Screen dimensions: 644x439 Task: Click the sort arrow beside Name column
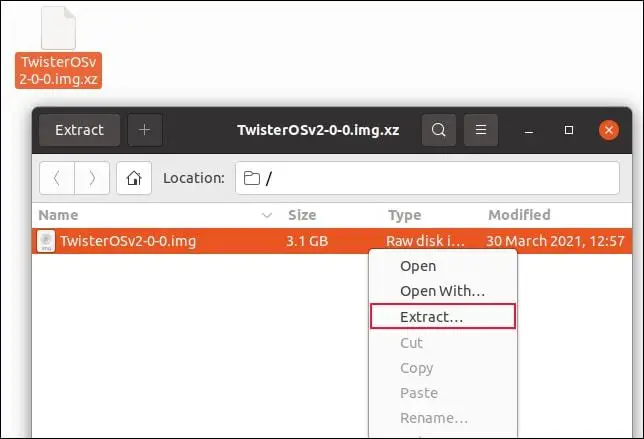click(x=267, y=215)
